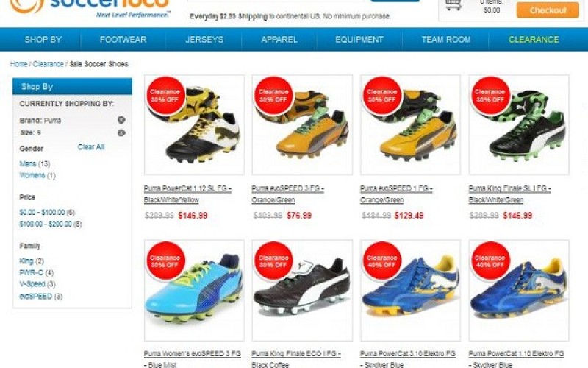This screenshot has width=588, height=368.
Task: Click Clear All filters link
Action: pyautogui.click(x=90, y=147)
